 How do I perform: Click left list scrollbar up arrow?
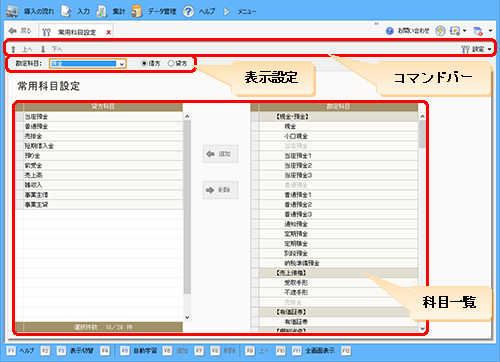[187, 116]
